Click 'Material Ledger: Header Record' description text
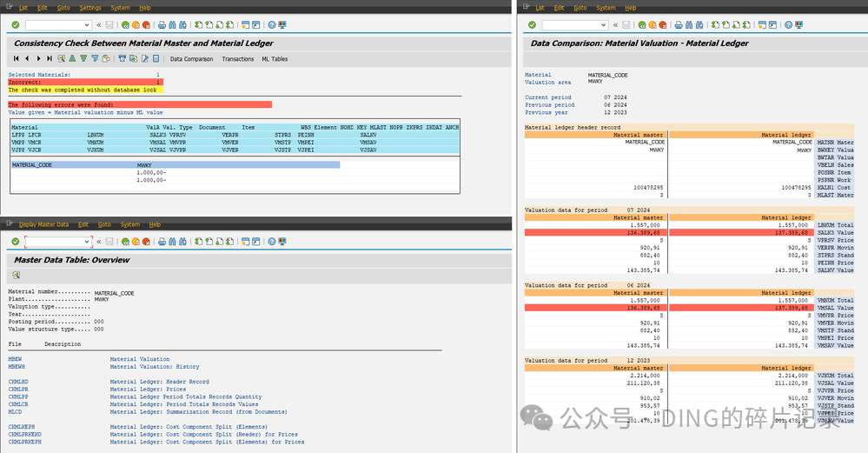The height and width of the screenshot is (453, 868). (x=159, y=382)
